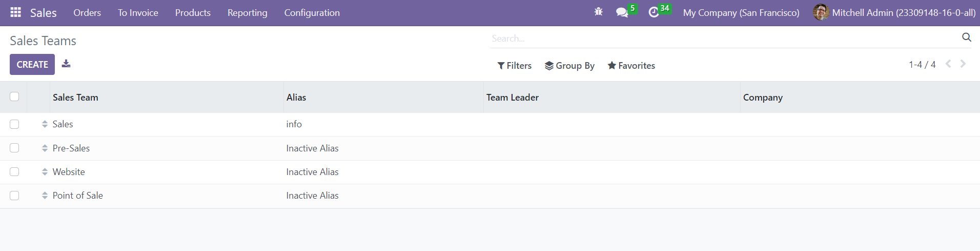Go to previous page arrow
This screenshot has width=980, height=251.
[x=948, y=64]
